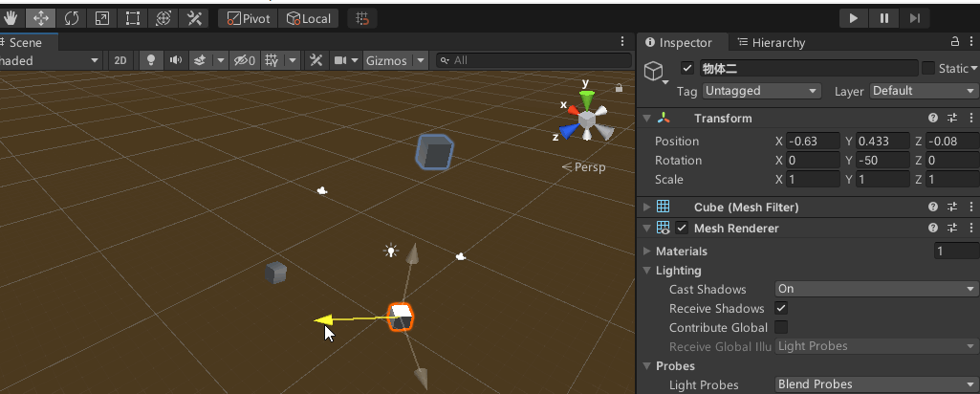Open the GameObject icon picker
980x394 pixels.
pyautogui.click(x=655, y=72)
